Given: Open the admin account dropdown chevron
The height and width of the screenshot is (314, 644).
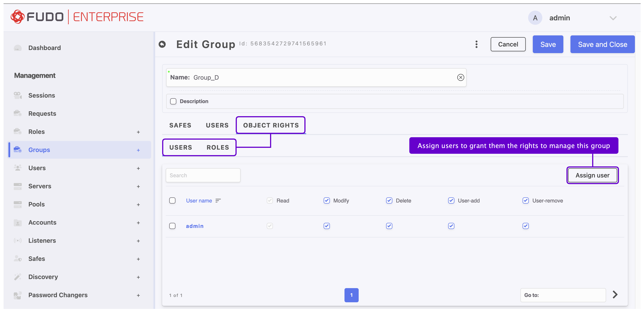Looking at the screenshot, I should coord(613,18).
